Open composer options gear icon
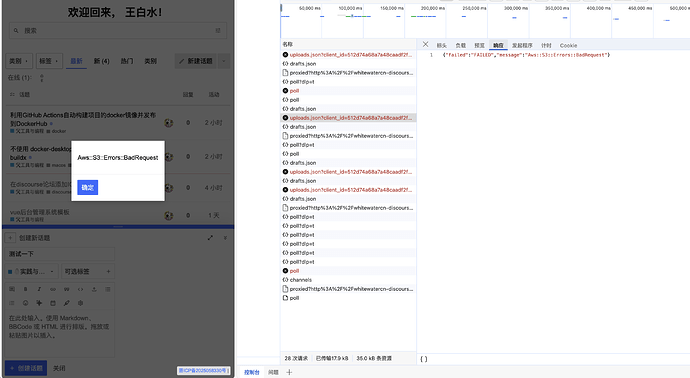 pos(80,303)
